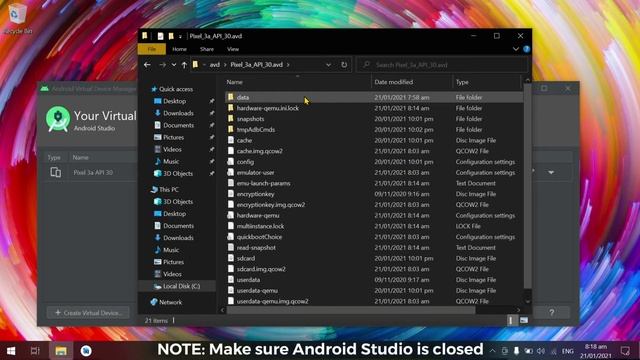Sort by Type column header
The image size is (640, 360).
point(462,82)
